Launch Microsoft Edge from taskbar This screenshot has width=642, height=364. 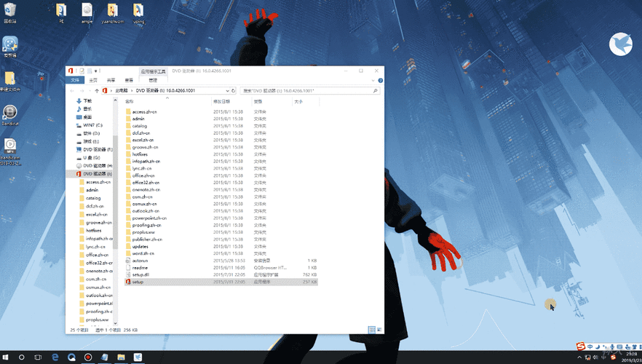(x=55, y=357)
